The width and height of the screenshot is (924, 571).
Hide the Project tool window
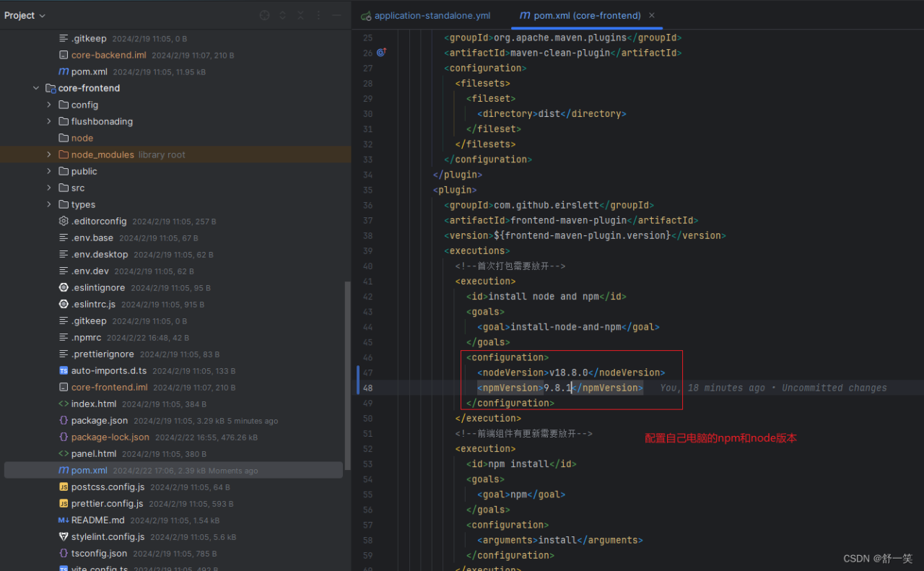click(x=336, y=15)
